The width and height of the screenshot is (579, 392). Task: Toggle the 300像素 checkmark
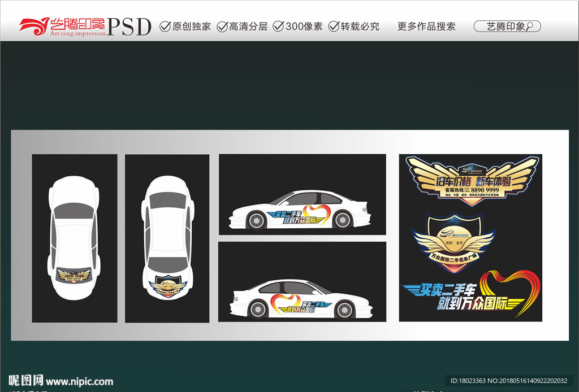click(278, 27)
